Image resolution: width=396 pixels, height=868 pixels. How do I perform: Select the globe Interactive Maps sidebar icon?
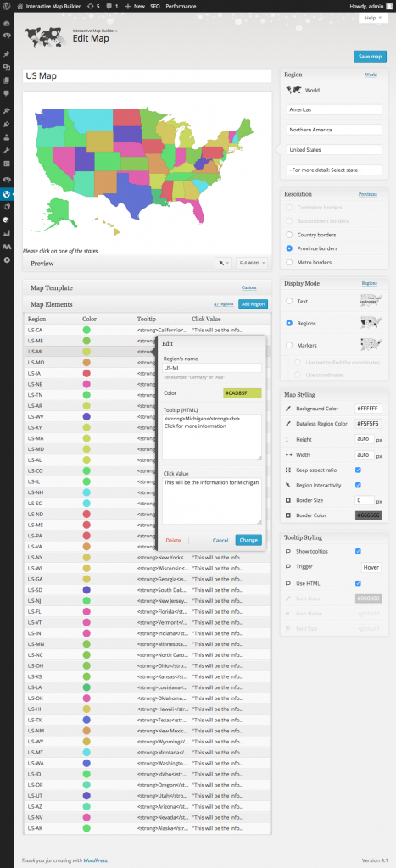click(x=7, y=194)
